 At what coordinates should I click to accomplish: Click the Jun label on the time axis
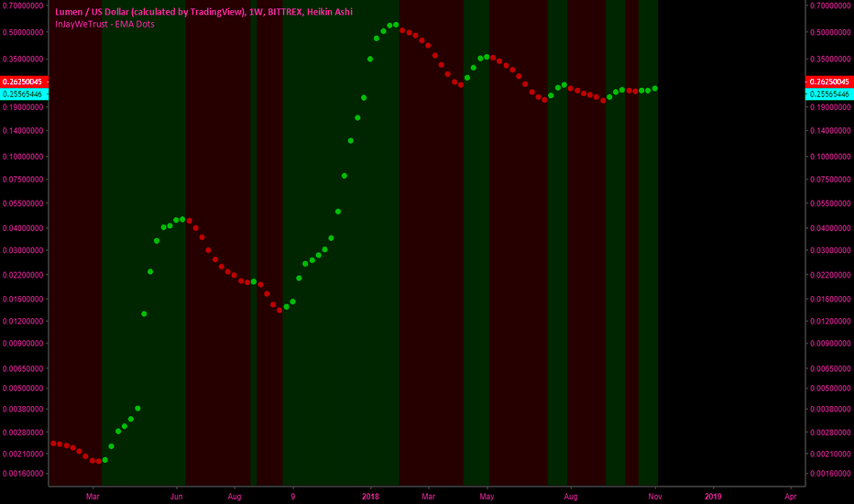click(x=176, y=497)
